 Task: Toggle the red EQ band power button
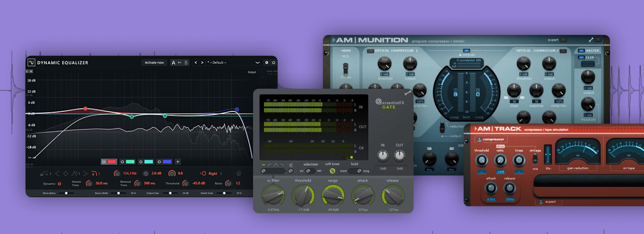(104, 161)
